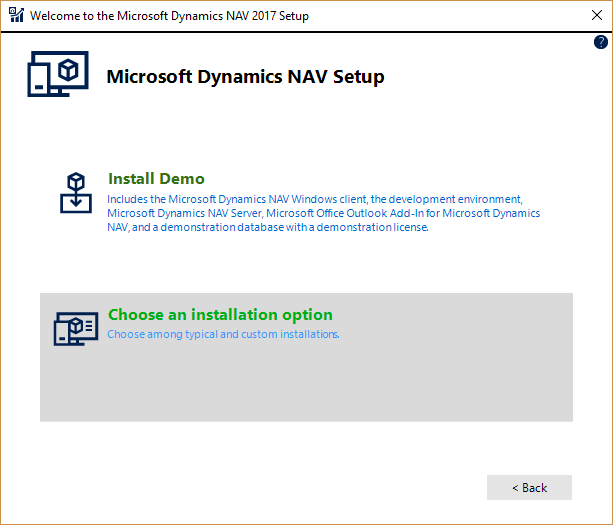
Task: Click the 'Choose among typical and custom installations' text
Action: click(x=223, y=334)
